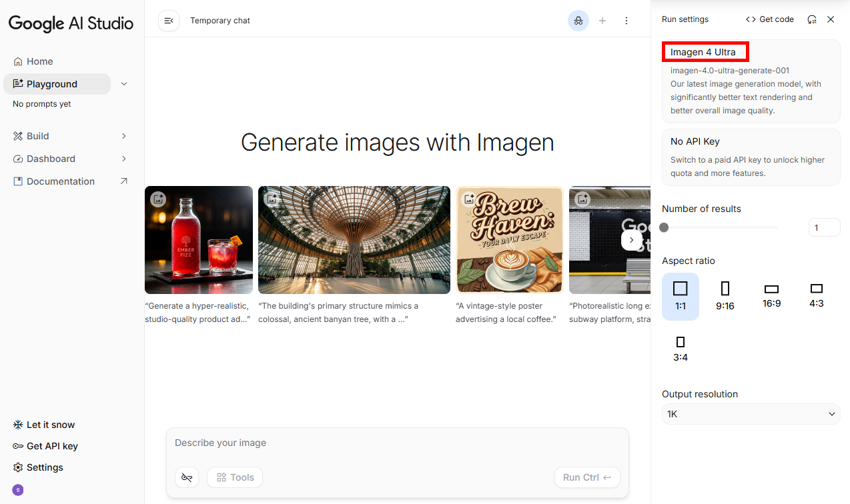Screen dimensions: 850x504
Task: Click the Describe your image prompt field
Action: pyautogui.click(x=398, y=443)
